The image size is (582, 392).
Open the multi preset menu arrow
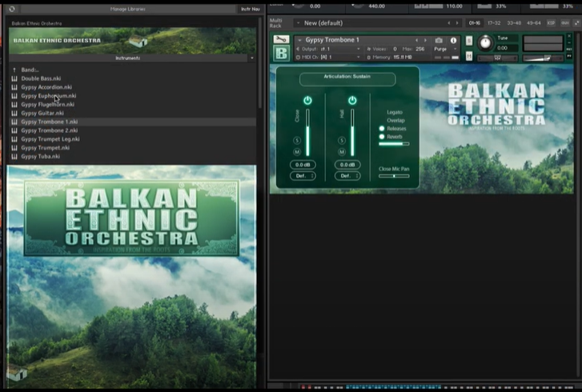[298, 23]
